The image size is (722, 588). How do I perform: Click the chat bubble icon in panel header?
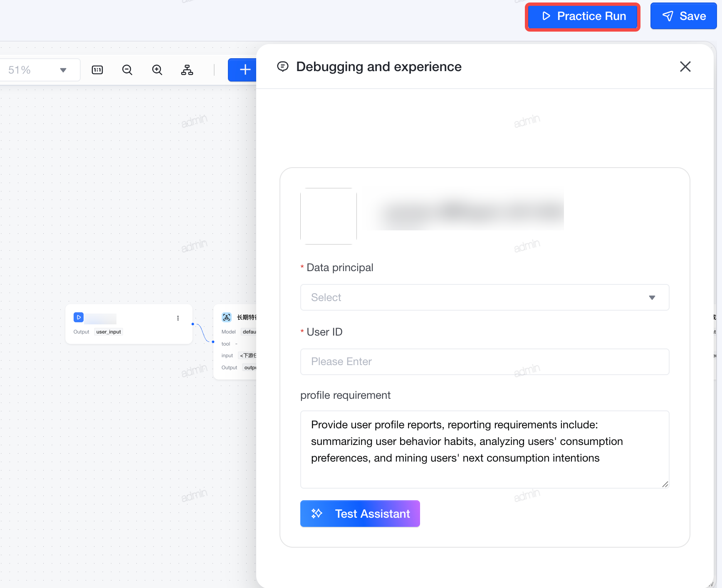pos(283,67)
